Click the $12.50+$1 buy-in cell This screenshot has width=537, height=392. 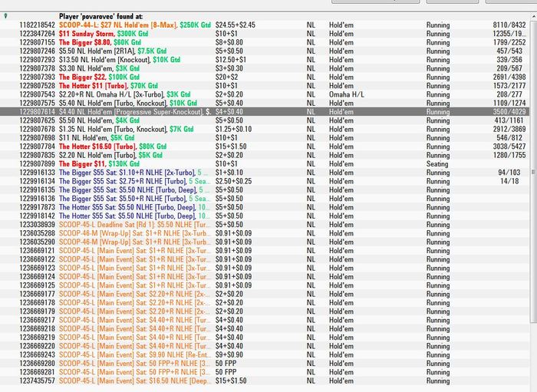pyautogui.click(x=230, y=60)
